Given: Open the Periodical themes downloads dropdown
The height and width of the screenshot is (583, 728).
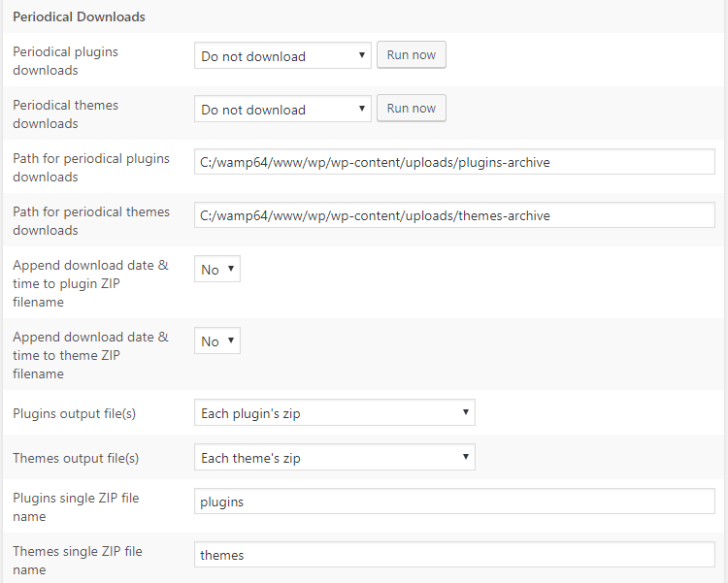Looking at the screenshot, I should pyautogui.click(x=282, y=109).
